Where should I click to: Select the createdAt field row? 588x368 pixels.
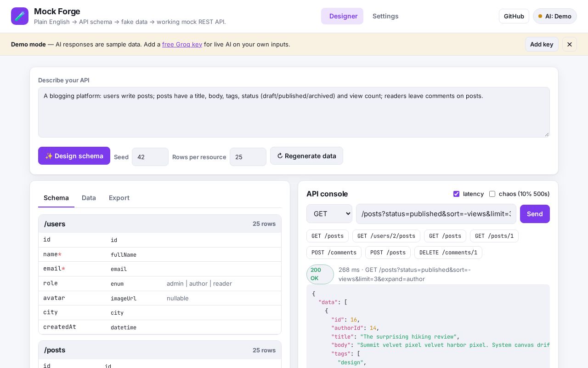160,327
